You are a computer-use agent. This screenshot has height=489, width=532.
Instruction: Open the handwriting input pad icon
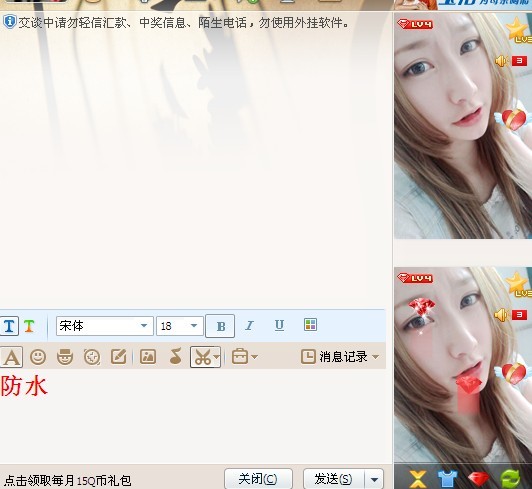[x=119, y=357]
